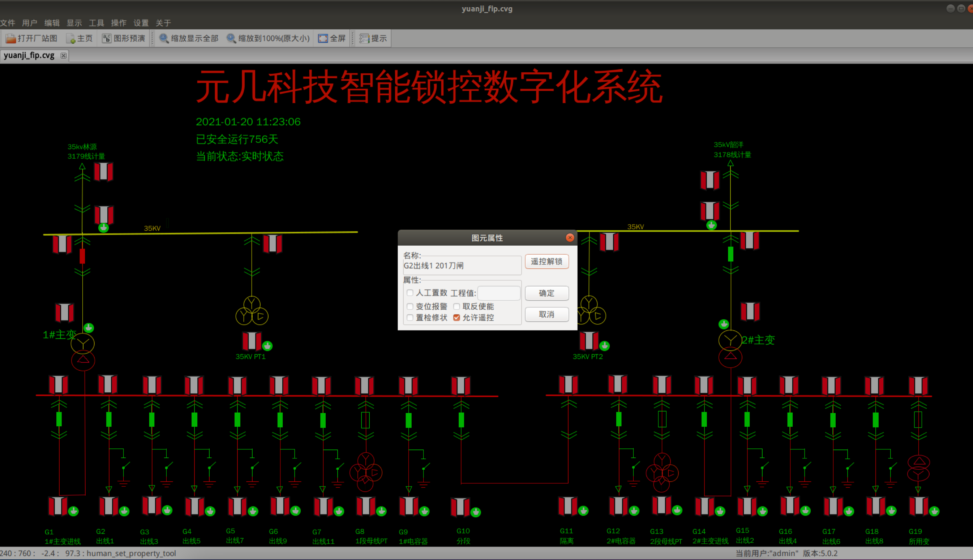Click the 打开厂站图 folder icon
Image resolution: width=973 pixels, height=560 pixels.
pos(11,38)
